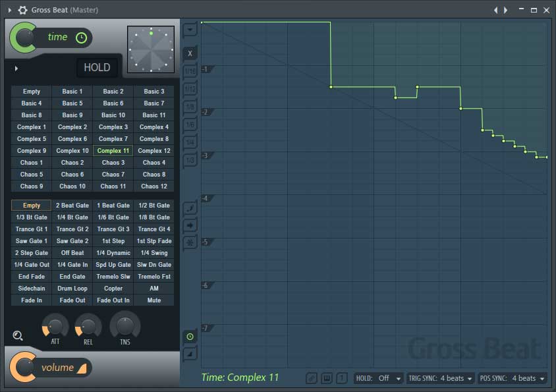Select volume preset Sidechain
The image size is (556, 392).
32,289
